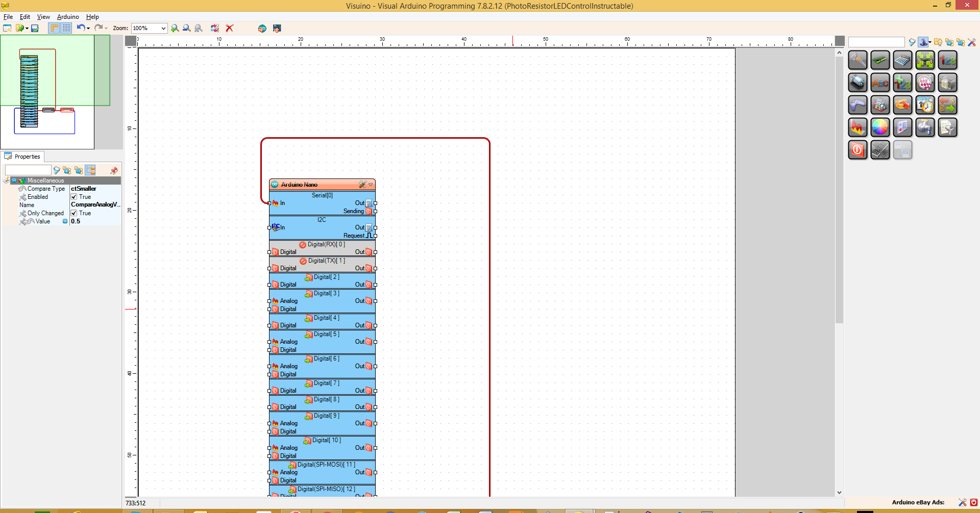980x513 pixels.
Task: Open the File menu
Action: [x=8, y=17]
